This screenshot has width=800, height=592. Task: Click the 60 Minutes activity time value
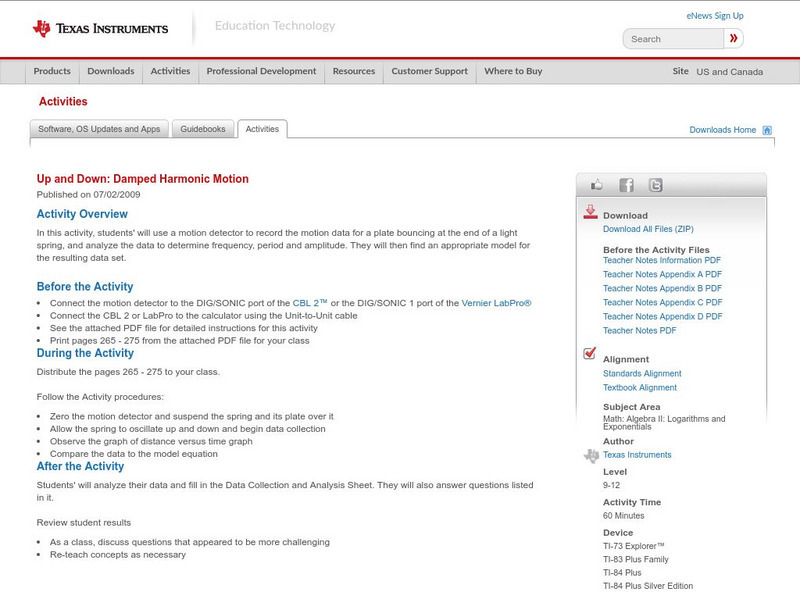(x=623, y=516)
